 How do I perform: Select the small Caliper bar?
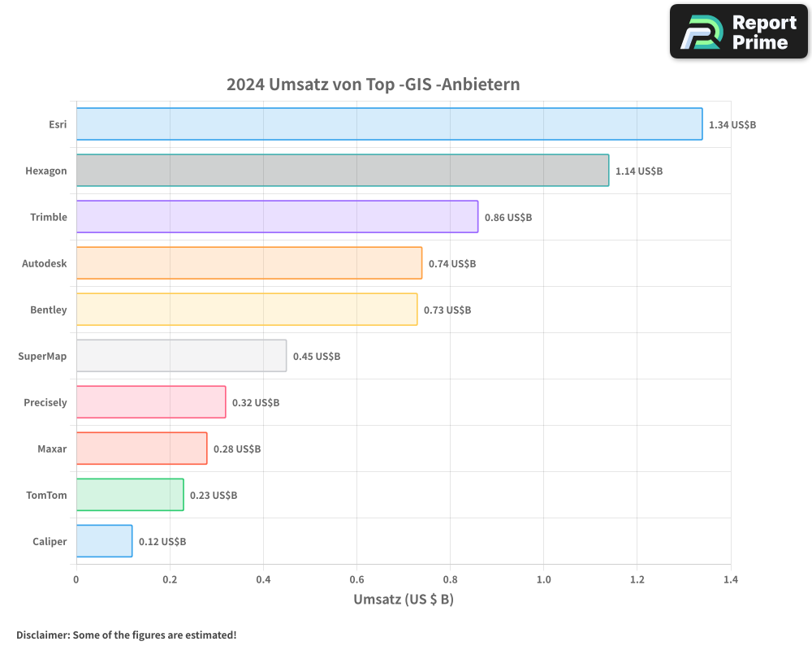point(104,541)
